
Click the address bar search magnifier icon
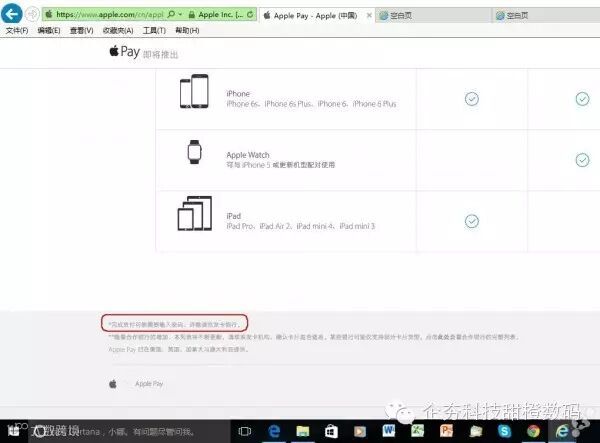pyautogui.click(x=171, y=15)
